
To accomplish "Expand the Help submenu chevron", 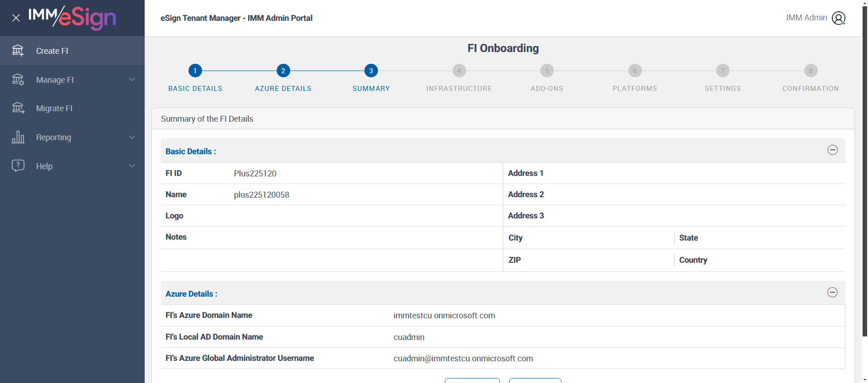I will [x=132, y=166].
